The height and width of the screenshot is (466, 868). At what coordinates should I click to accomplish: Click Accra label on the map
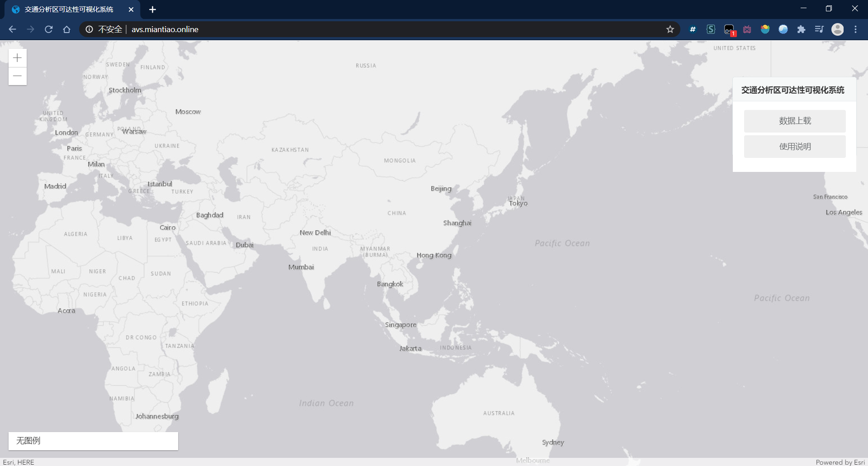(66, 311)
